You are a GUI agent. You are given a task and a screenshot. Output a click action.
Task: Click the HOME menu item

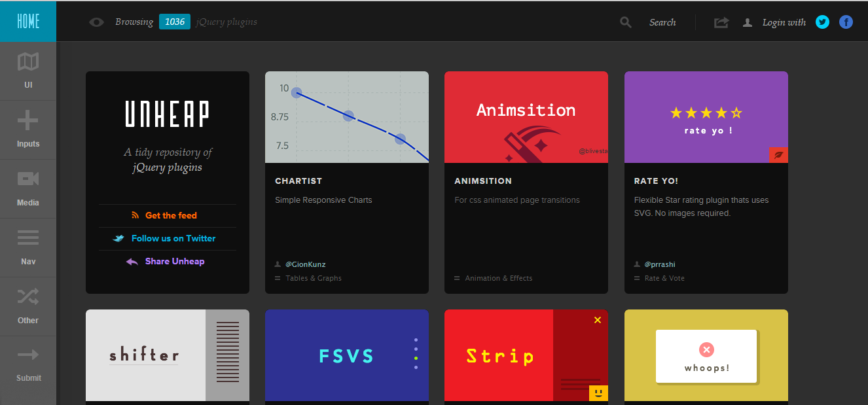pyautogui.click(x=27, y=20)
